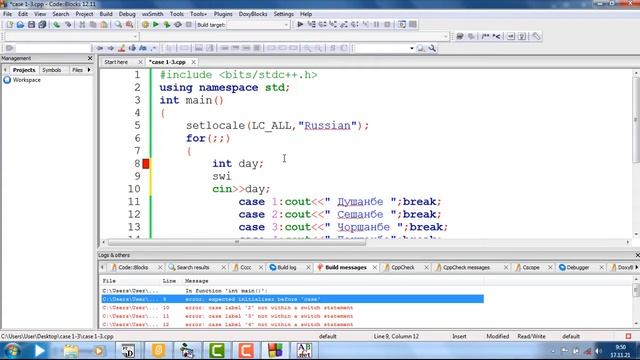The height and width of the screenshot is (360, 640).
Task: Toggle the breakpoint marker on line 8
Action: click(x=146, y=164)
